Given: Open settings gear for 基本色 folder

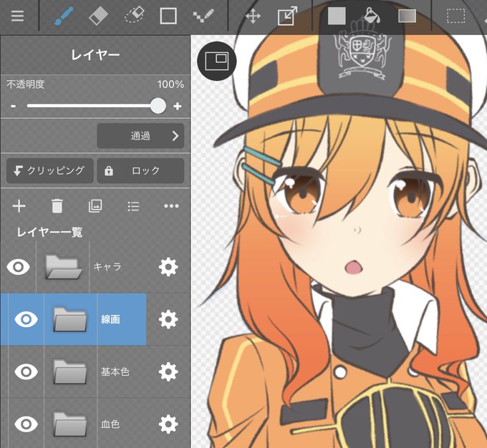Looking at the screenshot, I should coord(168,371).
